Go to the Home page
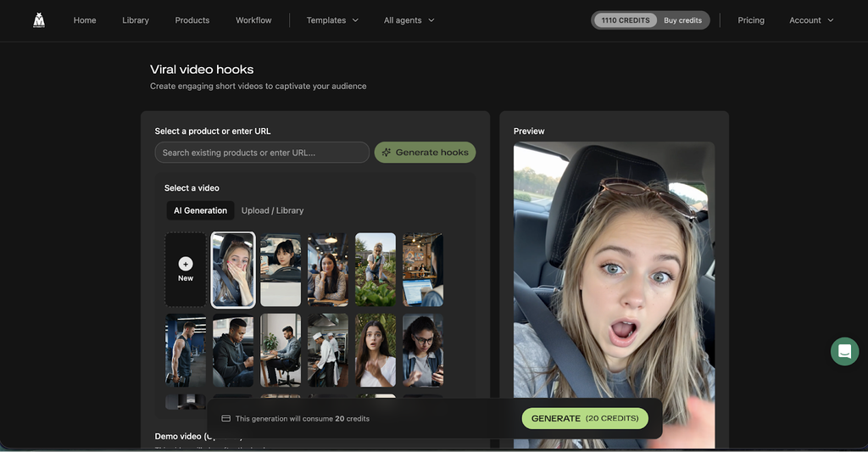 85,20
